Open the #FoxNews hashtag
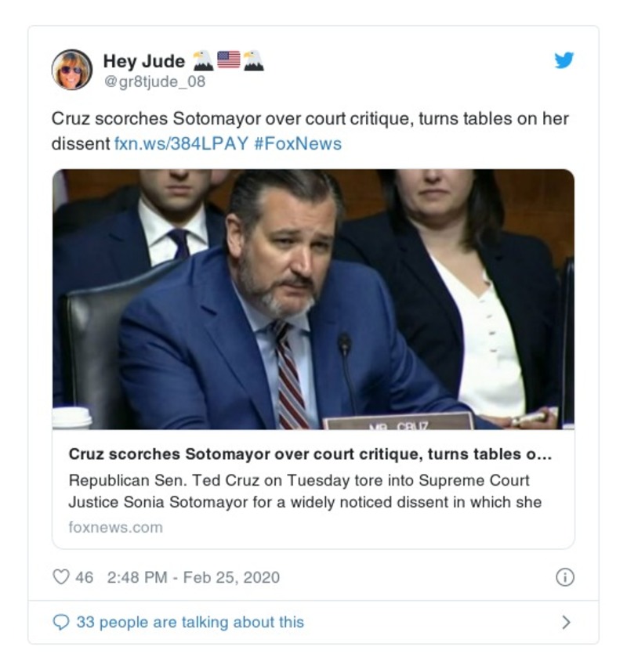 coord(298,144)
